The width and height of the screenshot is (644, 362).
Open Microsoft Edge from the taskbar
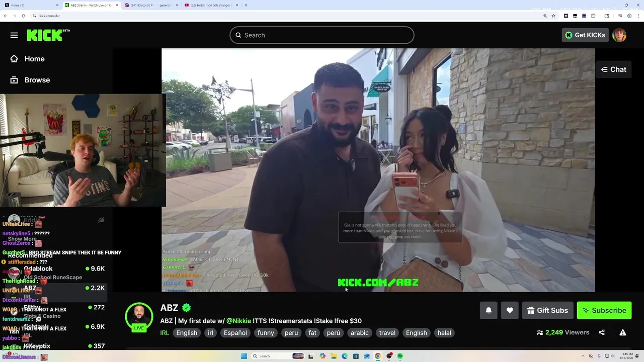point(345,356)
